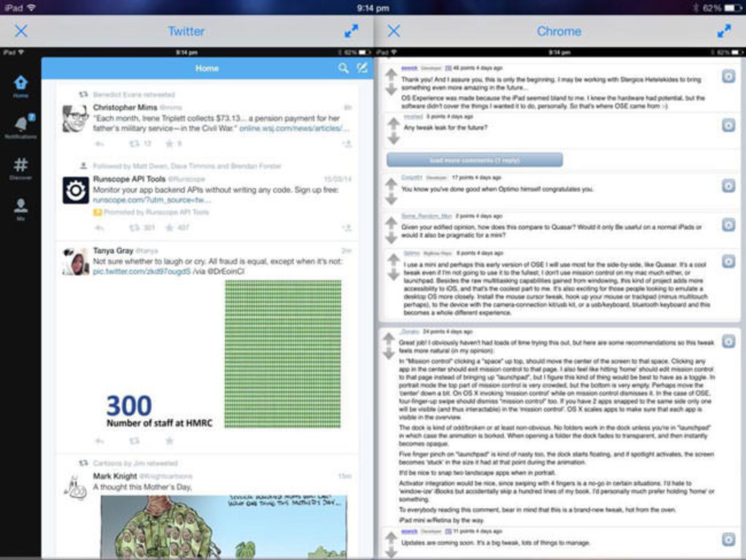
Task: Tap the Twitter search magnifier icon
Action: coord(343,68)
